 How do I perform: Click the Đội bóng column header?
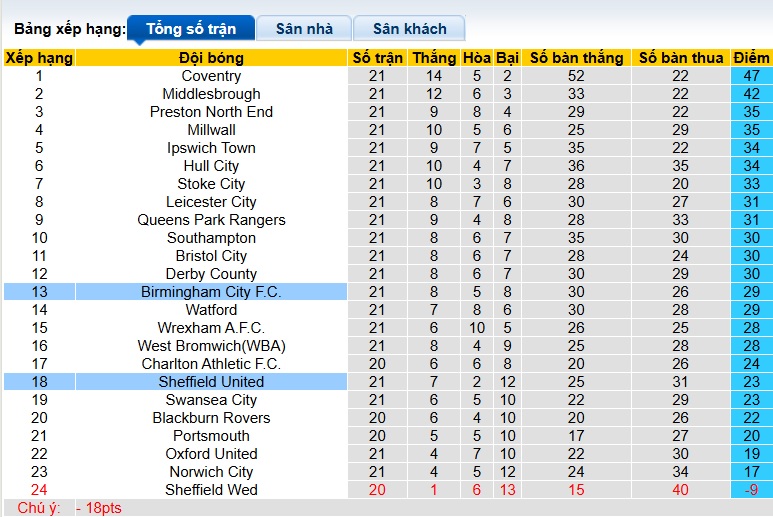pos(211,58)
